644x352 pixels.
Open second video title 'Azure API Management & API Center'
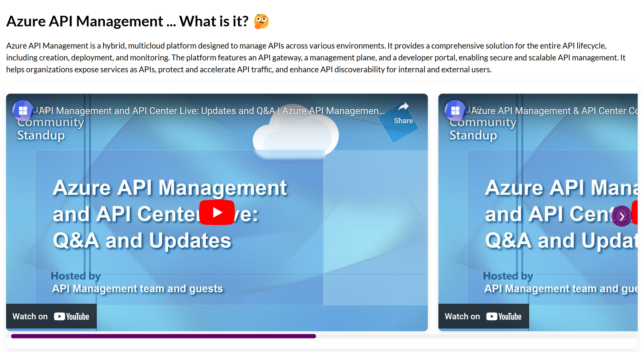pos(554,111)
